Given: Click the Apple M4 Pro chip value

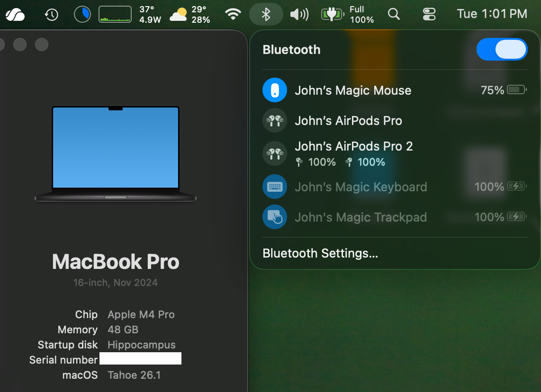Looking at the screenshot, I should 141,314.
